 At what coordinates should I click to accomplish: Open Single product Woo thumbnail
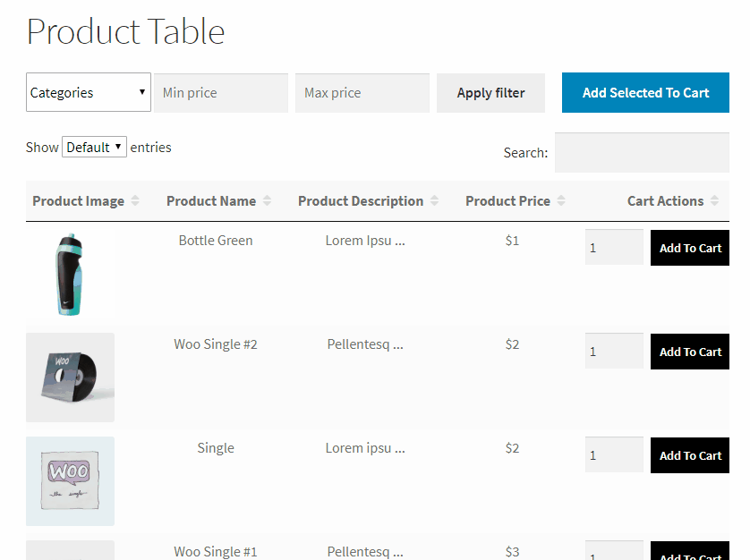pos(70,481)
